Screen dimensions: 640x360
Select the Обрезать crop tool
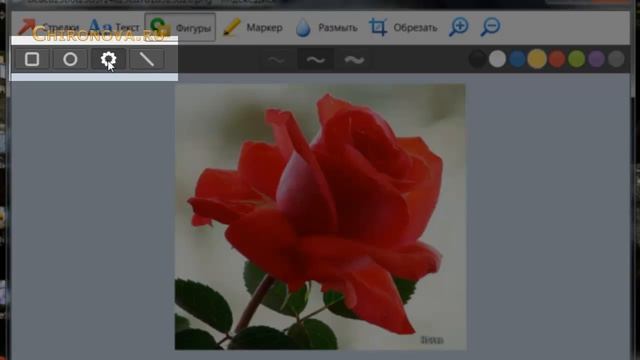click(403, 27)
